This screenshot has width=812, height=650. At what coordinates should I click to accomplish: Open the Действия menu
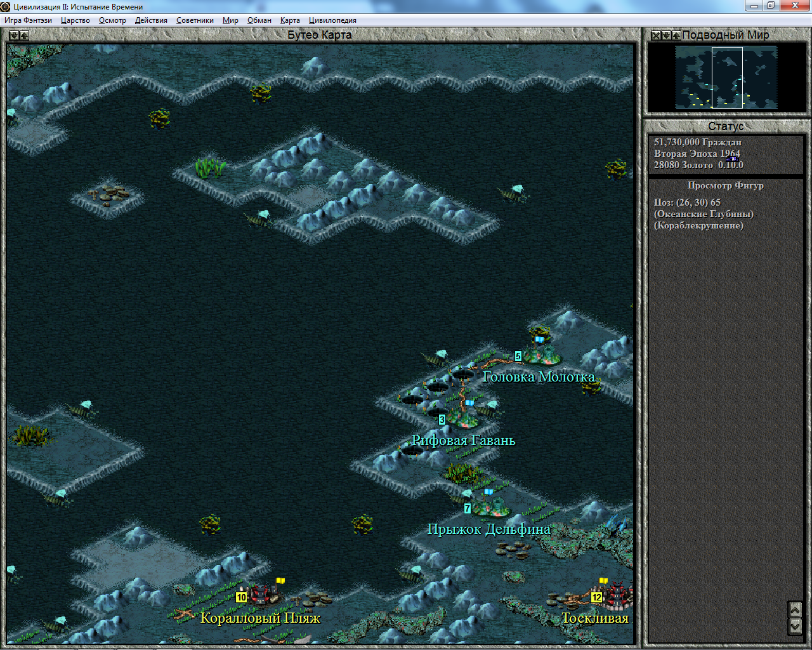click(x=151, y=20)
